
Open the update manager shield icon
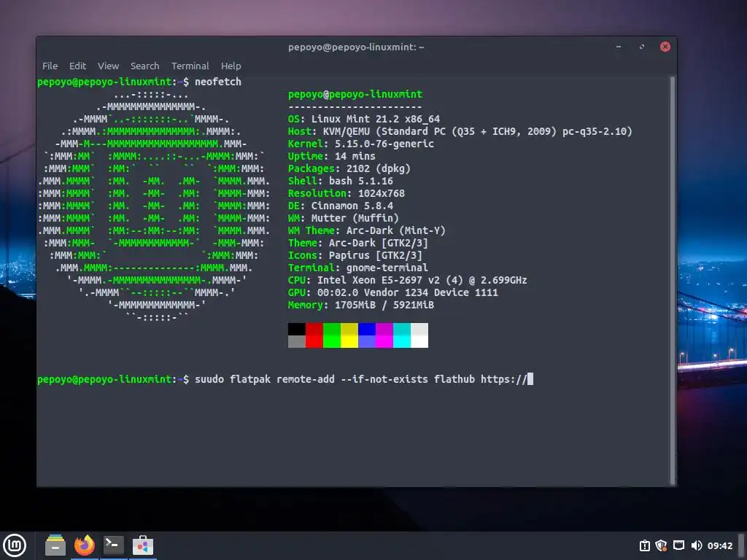(x=661, y=545)
